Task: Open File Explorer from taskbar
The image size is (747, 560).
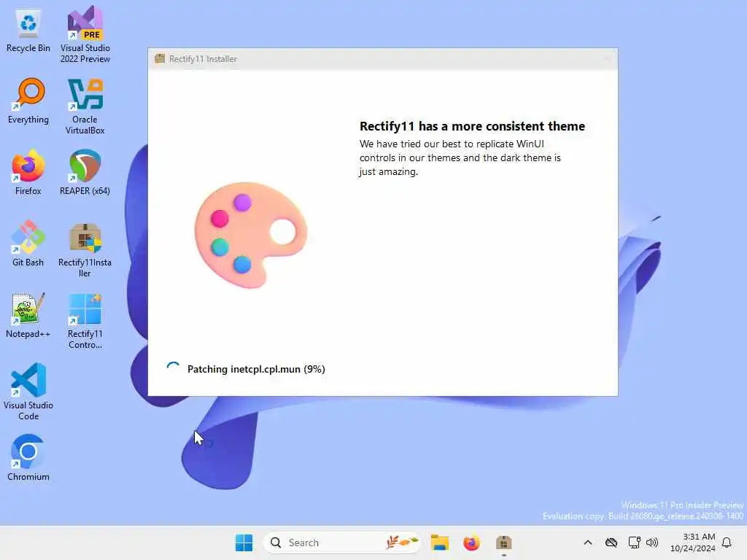Action: pos(439,542)
